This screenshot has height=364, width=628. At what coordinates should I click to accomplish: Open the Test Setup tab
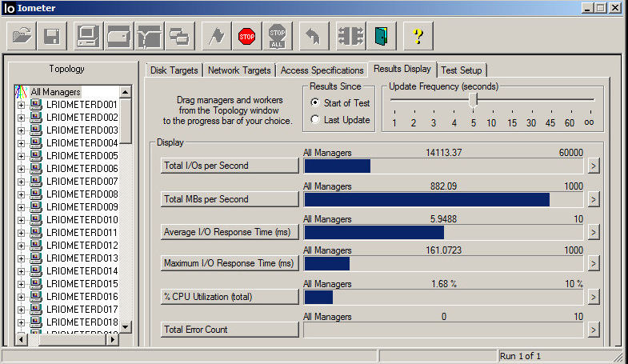(x=462, y=70)
